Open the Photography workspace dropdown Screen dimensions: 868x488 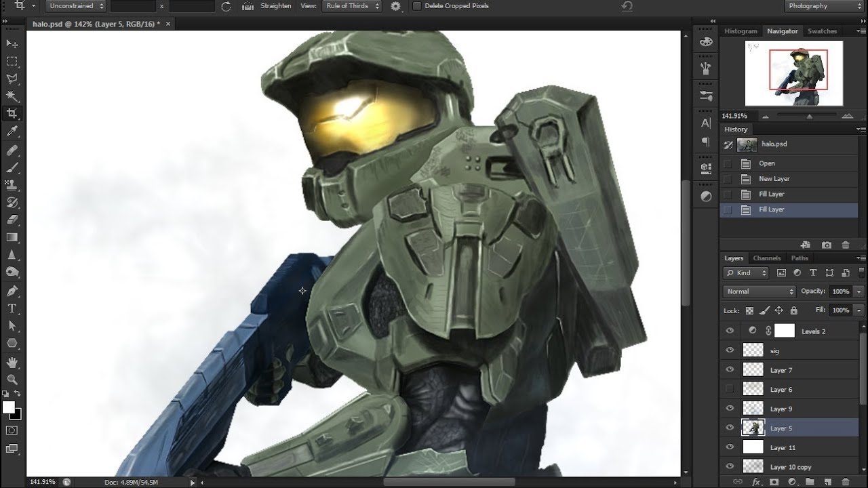point(823,6)
